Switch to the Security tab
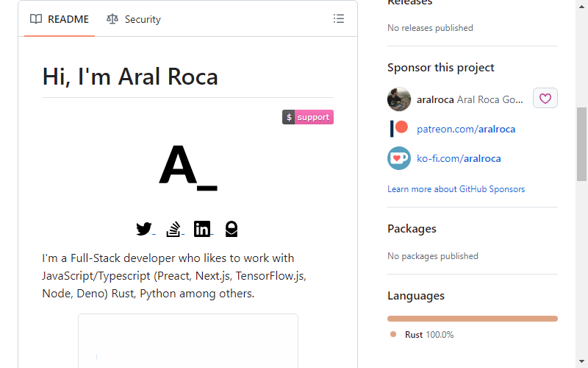Screen dimensions: 588x368 [x=134, y=19]
